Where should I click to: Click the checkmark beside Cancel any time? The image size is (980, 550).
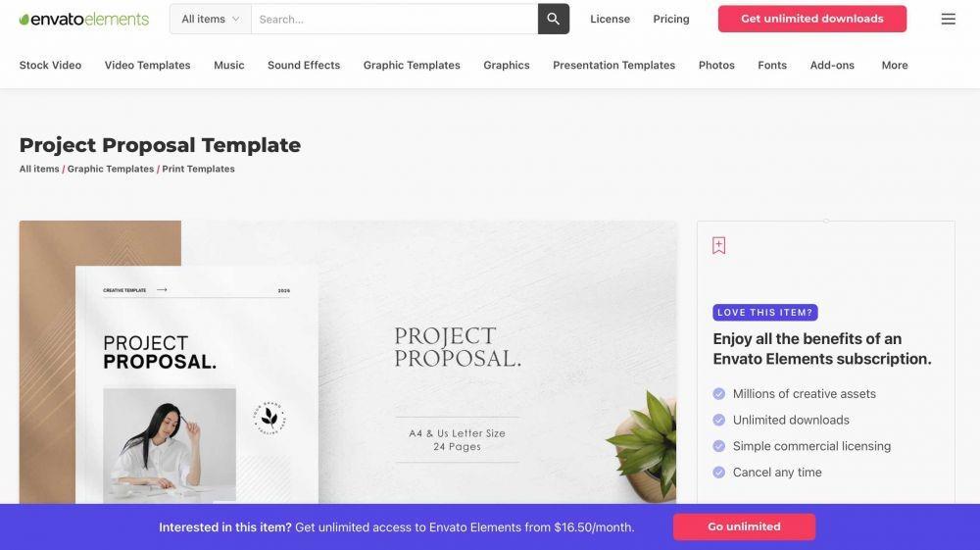pos(718,473)
